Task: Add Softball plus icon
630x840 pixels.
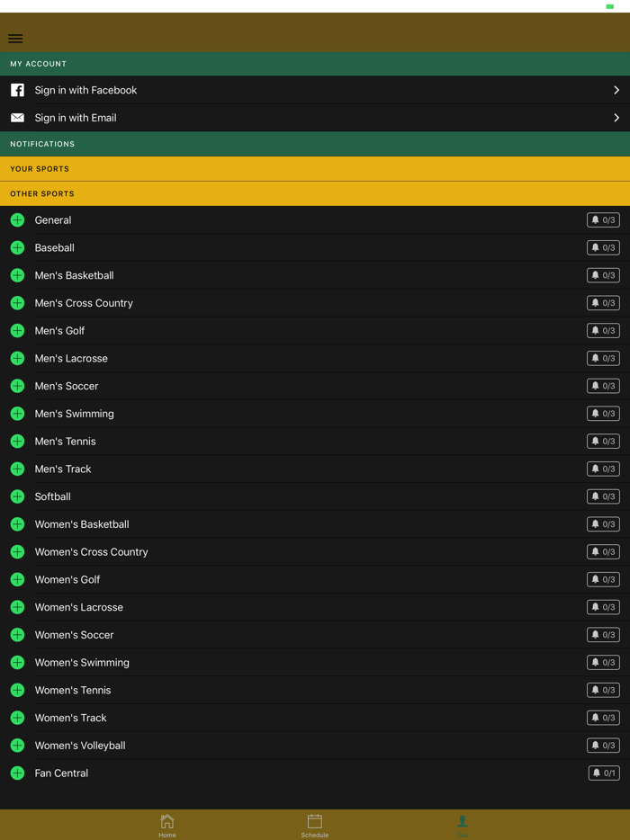Action: click(18, 496)
